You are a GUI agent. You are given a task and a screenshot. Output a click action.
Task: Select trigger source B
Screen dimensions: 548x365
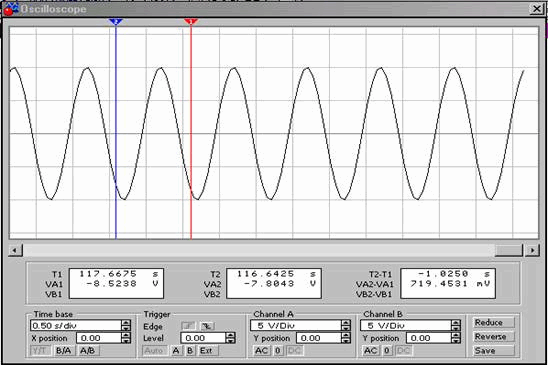pos(190,350)
